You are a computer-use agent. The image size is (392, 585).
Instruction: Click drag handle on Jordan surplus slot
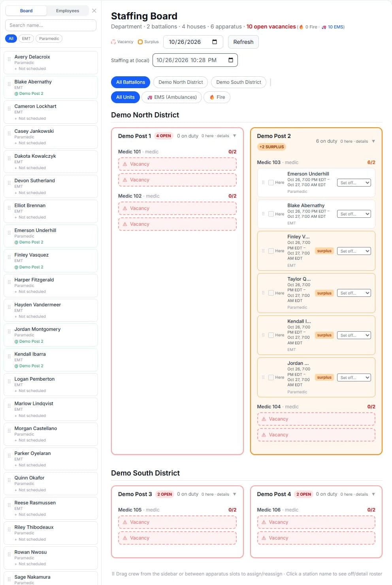263,377
